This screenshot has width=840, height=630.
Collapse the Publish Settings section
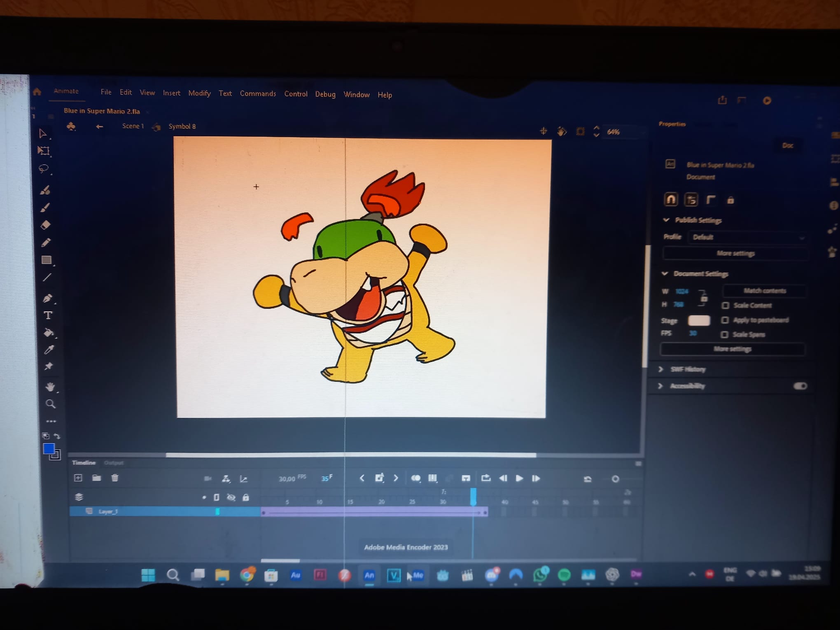click(666, 220)
